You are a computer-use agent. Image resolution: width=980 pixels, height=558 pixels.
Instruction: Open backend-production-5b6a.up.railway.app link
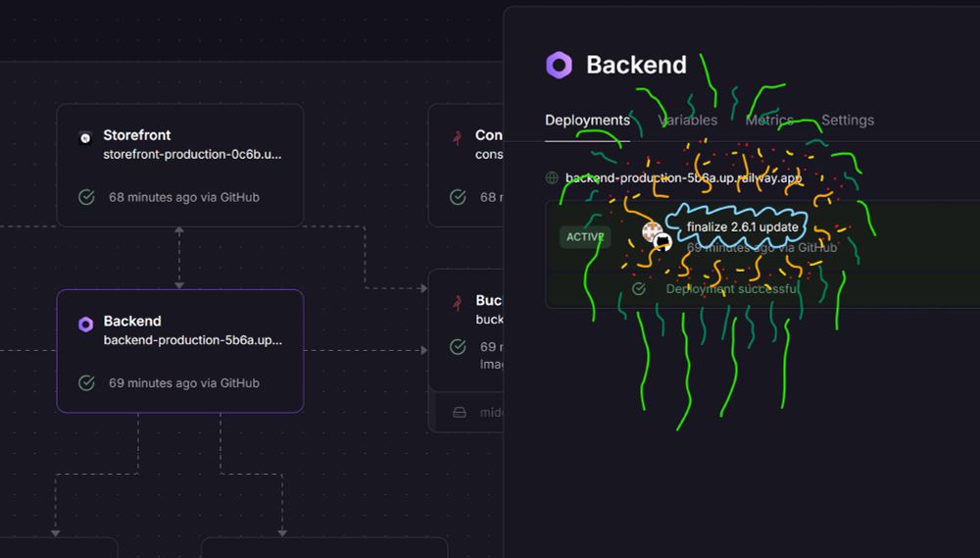[684, 178]
